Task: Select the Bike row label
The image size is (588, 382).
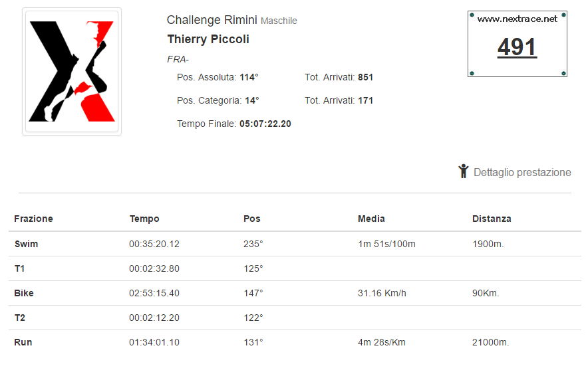Action: point(24,293)
